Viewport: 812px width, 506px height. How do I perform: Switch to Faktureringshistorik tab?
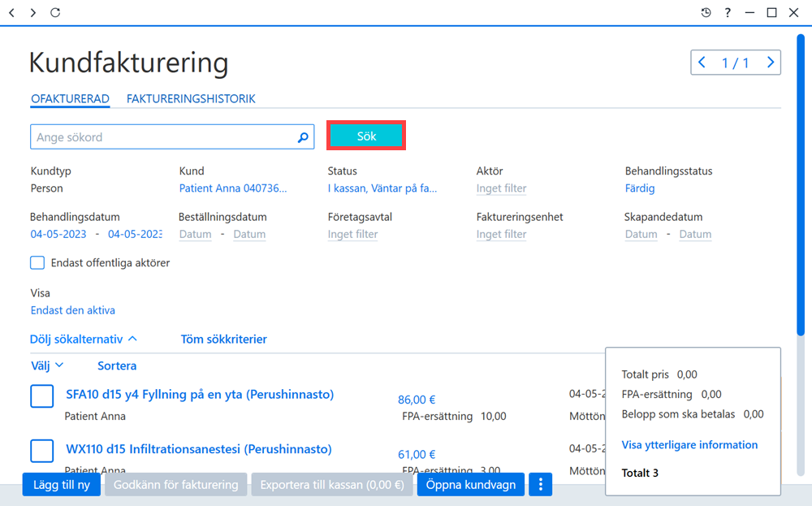coord(191,98)
